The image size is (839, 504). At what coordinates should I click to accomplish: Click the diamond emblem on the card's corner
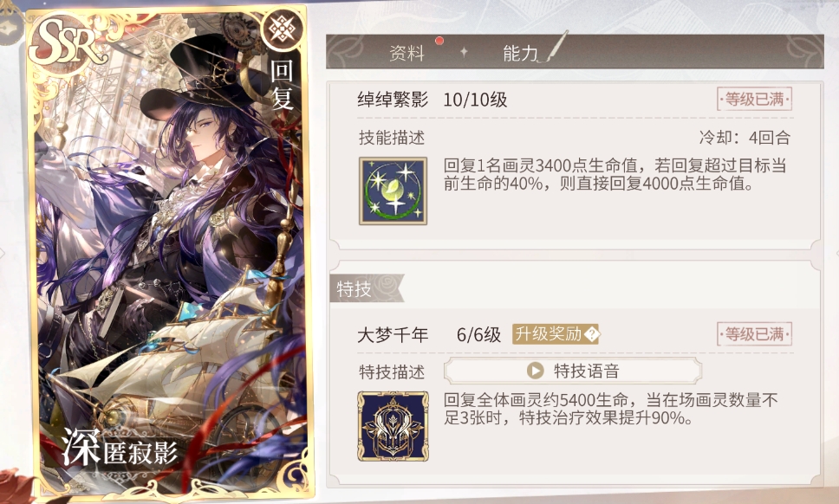point(282,29)
